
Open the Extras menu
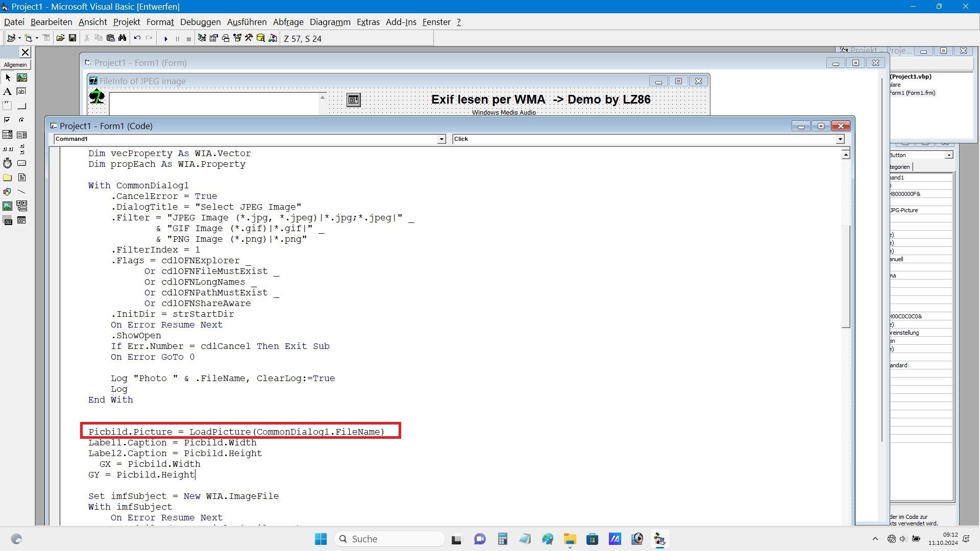click(368, 22)
